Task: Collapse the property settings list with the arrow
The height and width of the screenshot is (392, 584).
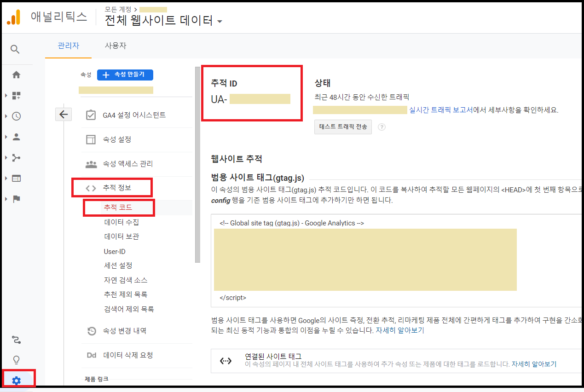Action: point(64,114)
